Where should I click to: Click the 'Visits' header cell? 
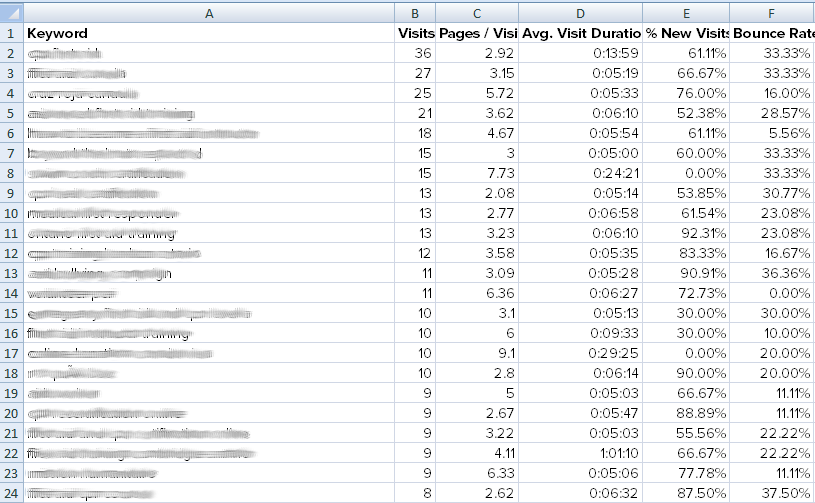(x=415, y=33)
